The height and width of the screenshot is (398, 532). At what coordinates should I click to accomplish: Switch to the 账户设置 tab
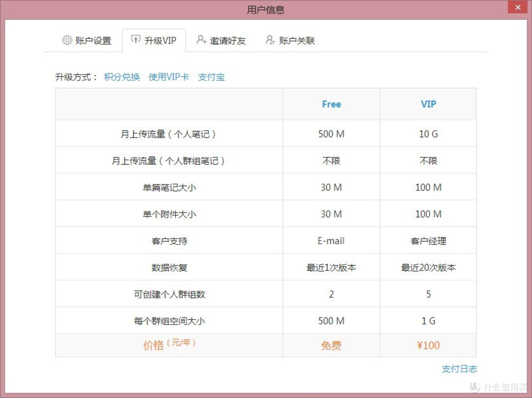[87, 40]
